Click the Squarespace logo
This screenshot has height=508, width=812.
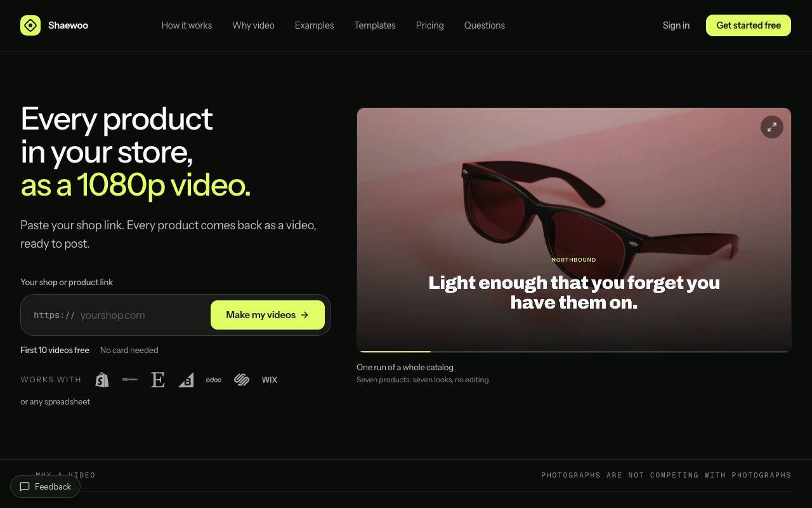[x=242, y=380]
